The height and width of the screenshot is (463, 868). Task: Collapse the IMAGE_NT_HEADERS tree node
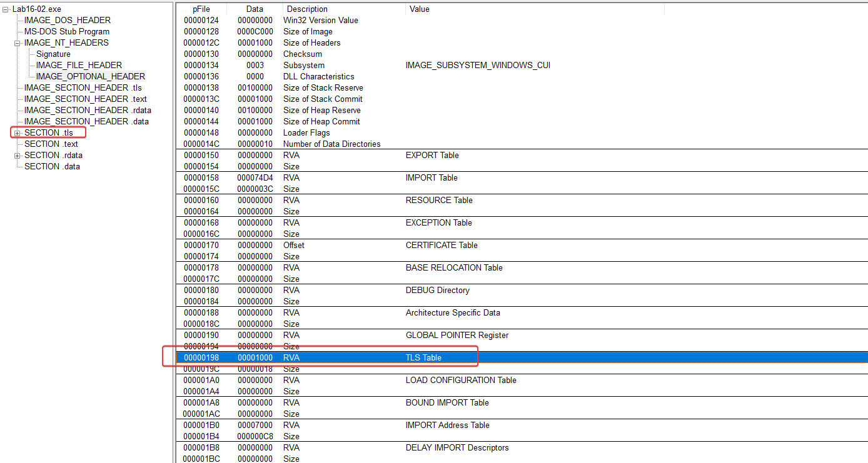pyautogui.click(x=18, y=43)
